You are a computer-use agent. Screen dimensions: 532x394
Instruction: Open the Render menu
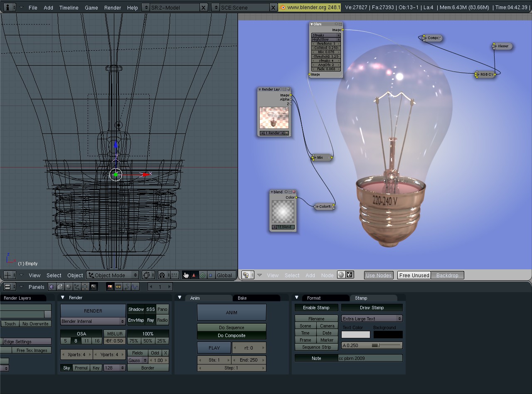pos(112,7)
